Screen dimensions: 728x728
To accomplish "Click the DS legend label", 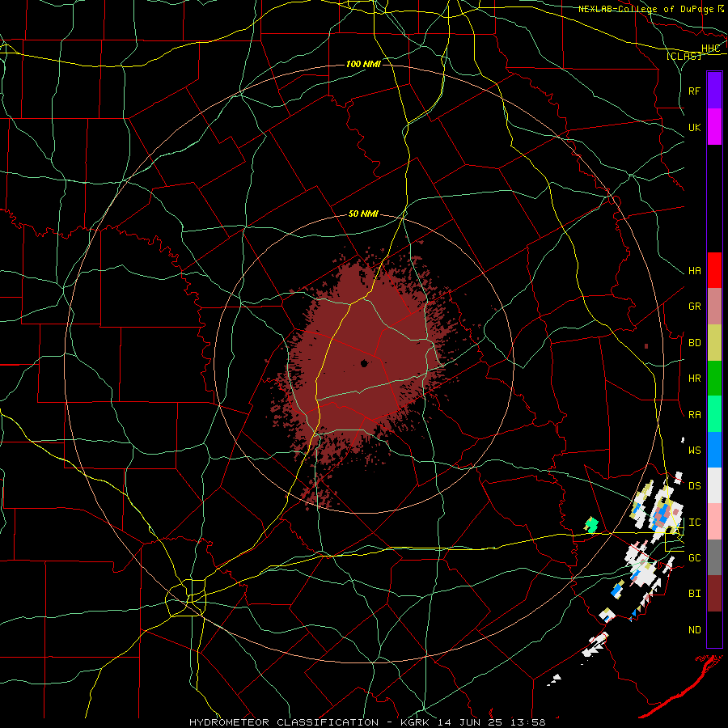I will pos(694,486).
